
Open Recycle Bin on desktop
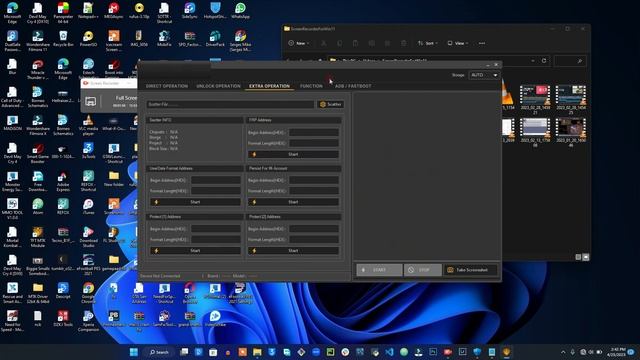63,40
